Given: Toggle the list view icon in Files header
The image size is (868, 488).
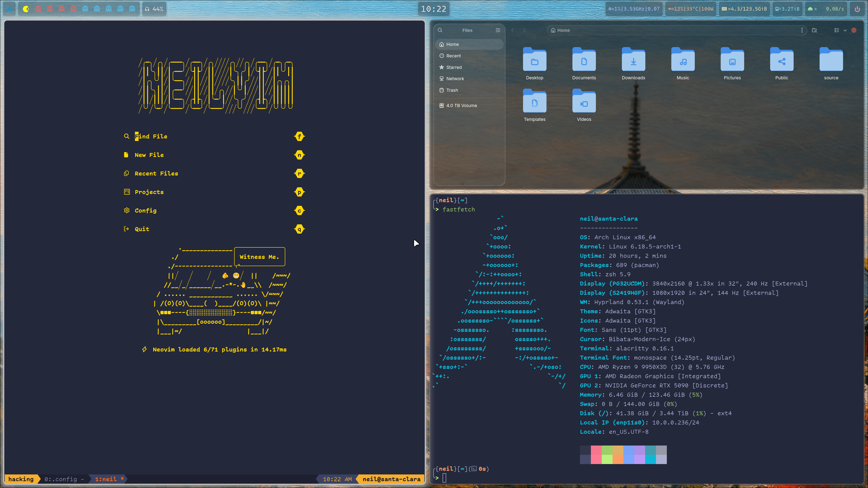Looking at the screenshot, I should pyautogui.click(x=837, y=30).
